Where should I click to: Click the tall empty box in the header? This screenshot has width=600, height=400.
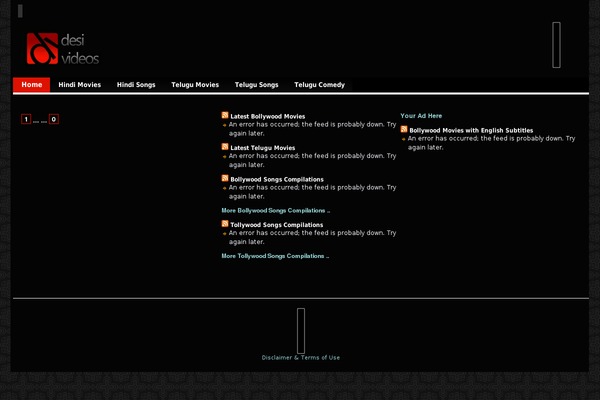556,45
